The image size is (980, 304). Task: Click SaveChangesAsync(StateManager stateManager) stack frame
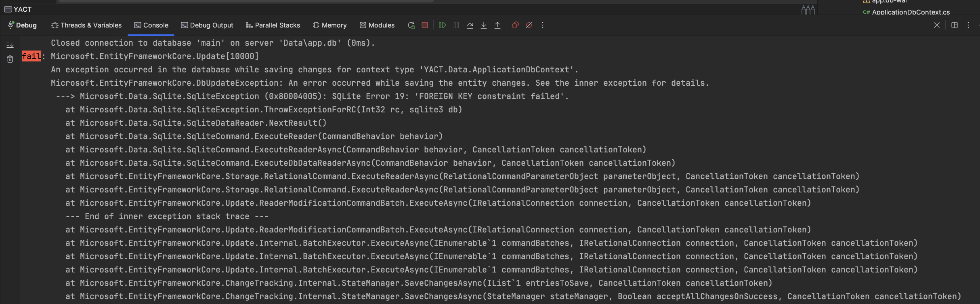tap(513, 296)
